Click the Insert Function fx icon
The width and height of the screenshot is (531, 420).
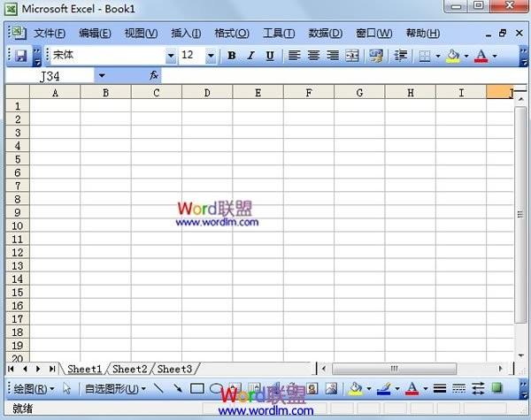click(x=154, y=75)
